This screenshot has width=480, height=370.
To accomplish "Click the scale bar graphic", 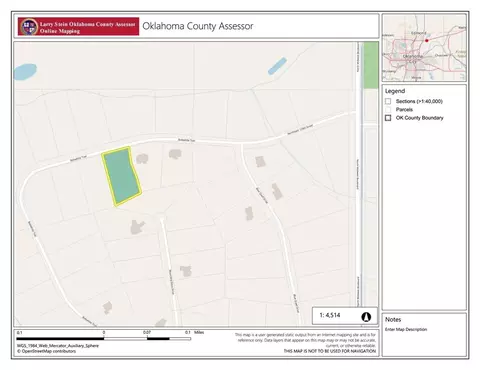I will (104, 339).
